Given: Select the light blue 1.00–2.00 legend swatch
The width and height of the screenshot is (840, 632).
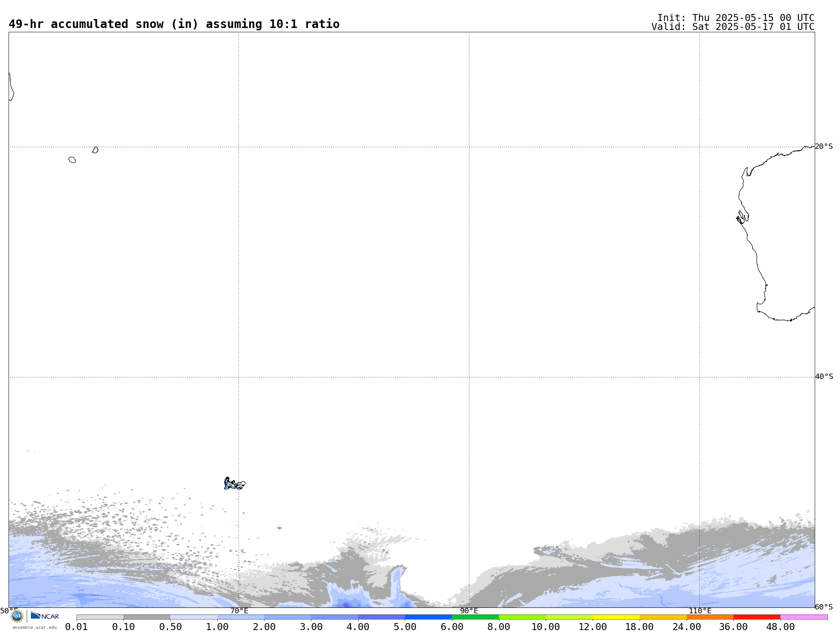Looking at the screenshot, I should pos(241,617).
